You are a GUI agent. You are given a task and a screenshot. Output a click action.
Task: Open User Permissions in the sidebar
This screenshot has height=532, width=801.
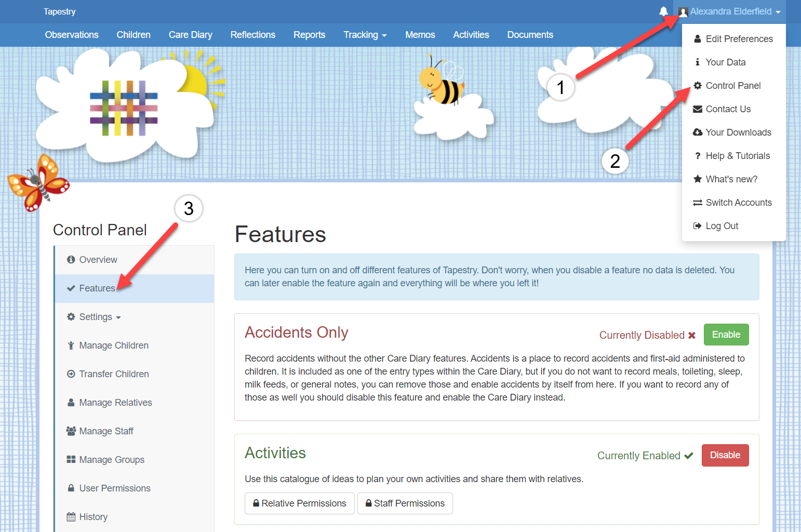click(135, 488)
